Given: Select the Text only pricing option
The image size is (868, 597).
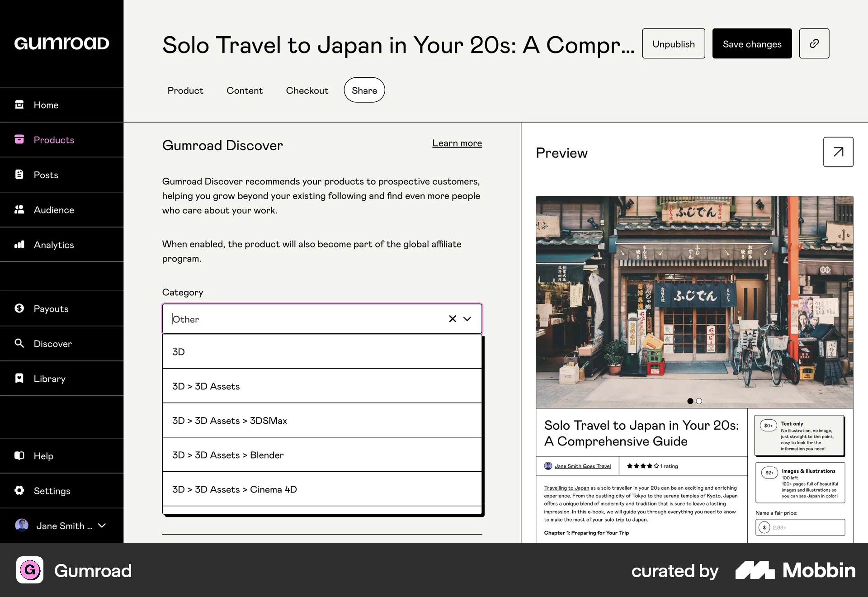Looking at the screenshot, I should (x=799, y=435).
